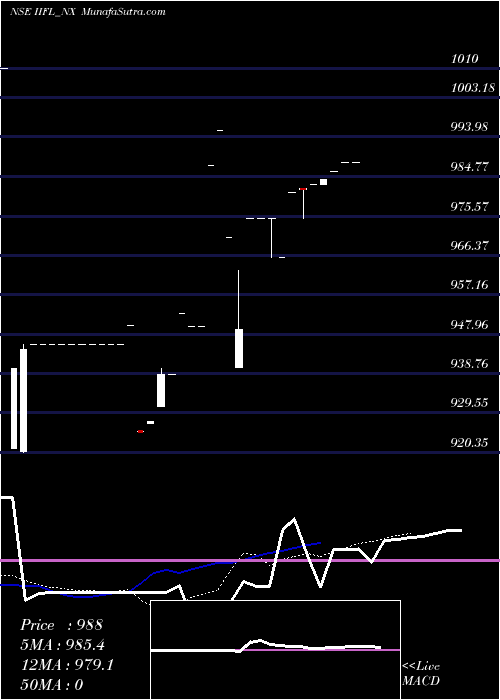
Task: Click the red-topped candle near 984.77
Action: click(x=303, y=189)
